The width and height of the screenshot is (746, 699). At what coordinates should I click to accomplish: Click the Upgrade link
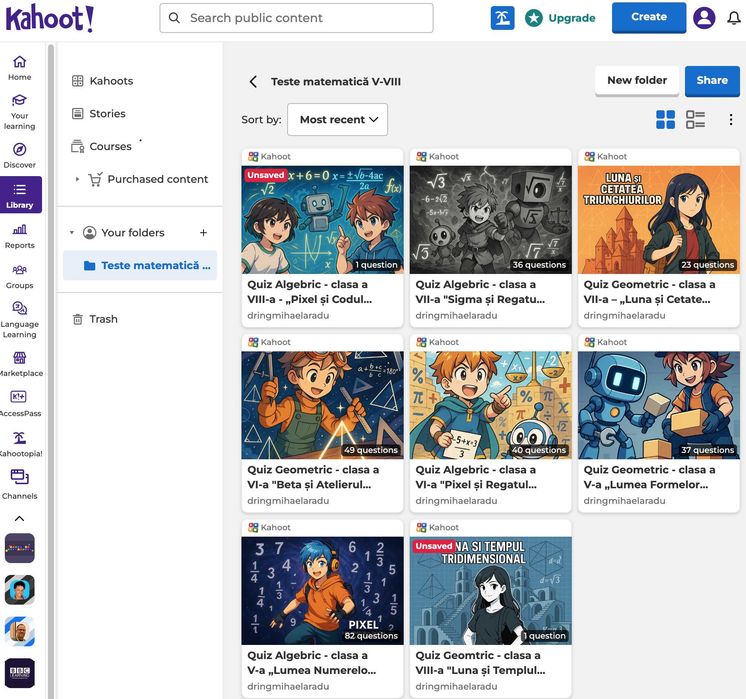(x=560, y=18)
